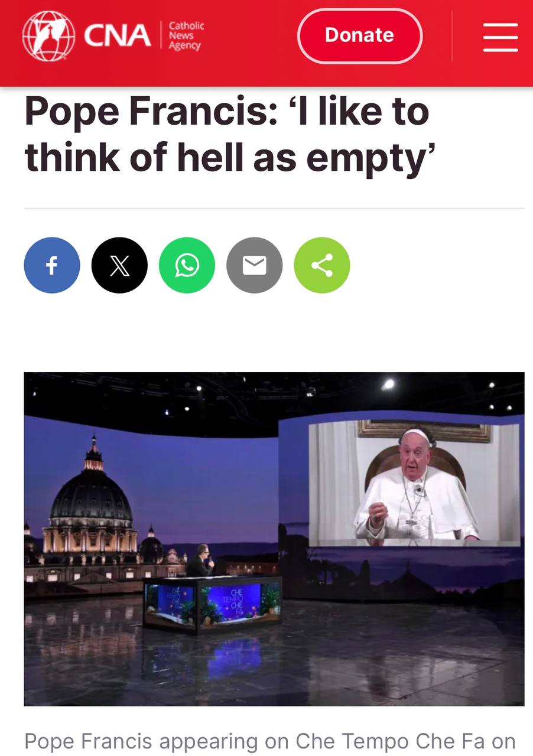Image resolution: width=533 pixels, height=756 pixels.
Task: Select the 'Pope Francis: I like to' headline line
Action: coord(226,111)
